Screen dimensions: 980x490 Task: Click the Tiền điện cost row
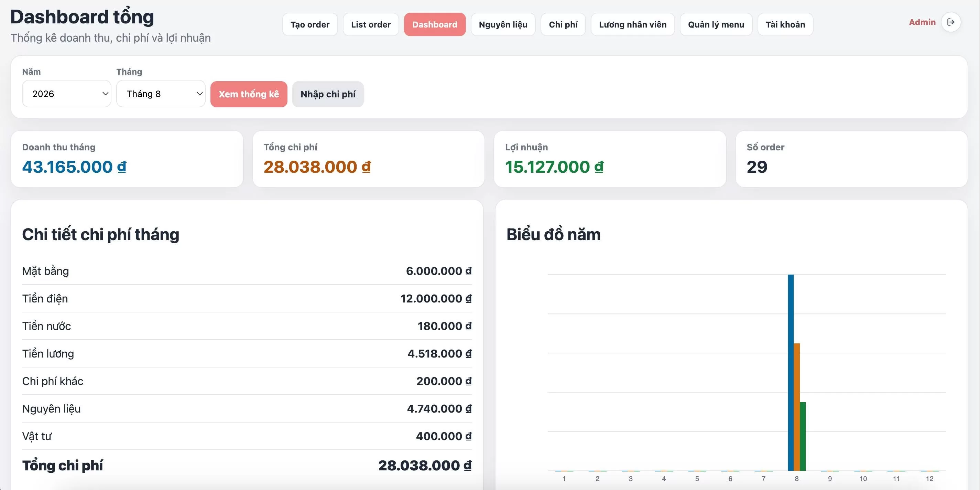(247, 298)
